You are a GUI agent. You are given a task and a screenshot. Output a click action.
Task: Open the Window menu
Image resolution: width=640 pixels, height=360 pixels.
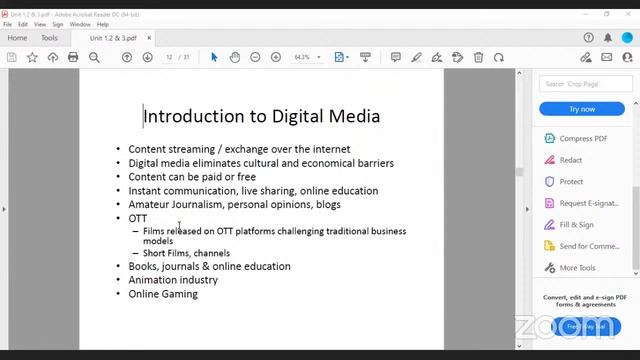(x=80, y=24)
